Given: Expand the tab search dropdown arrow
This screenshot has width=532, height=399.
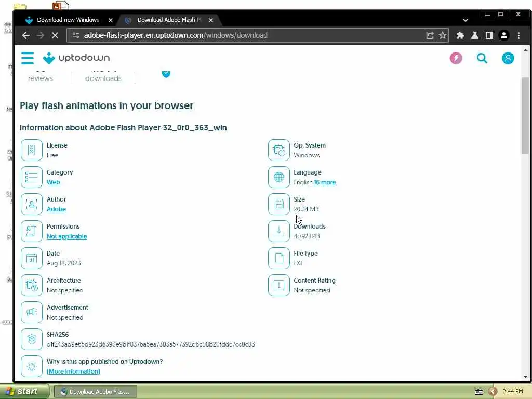Looking at the screenshot, I should [465, 20].
